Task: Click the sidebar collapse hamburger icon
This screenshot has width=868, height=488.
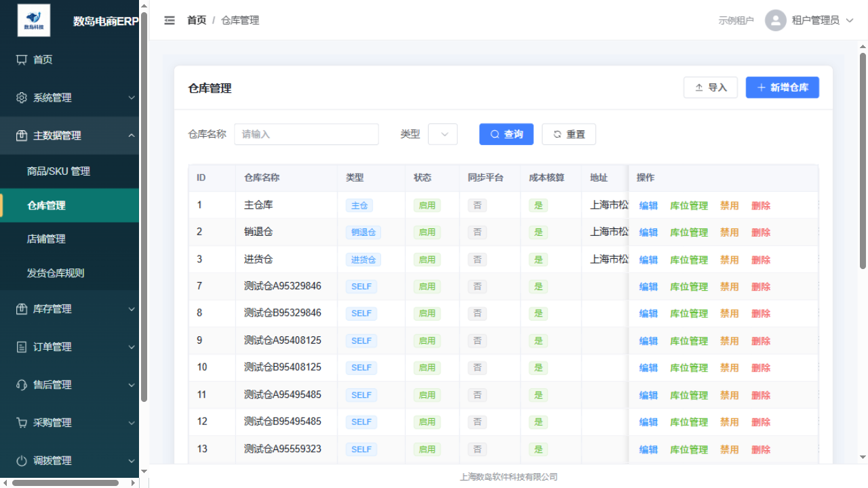Action: 170,20
